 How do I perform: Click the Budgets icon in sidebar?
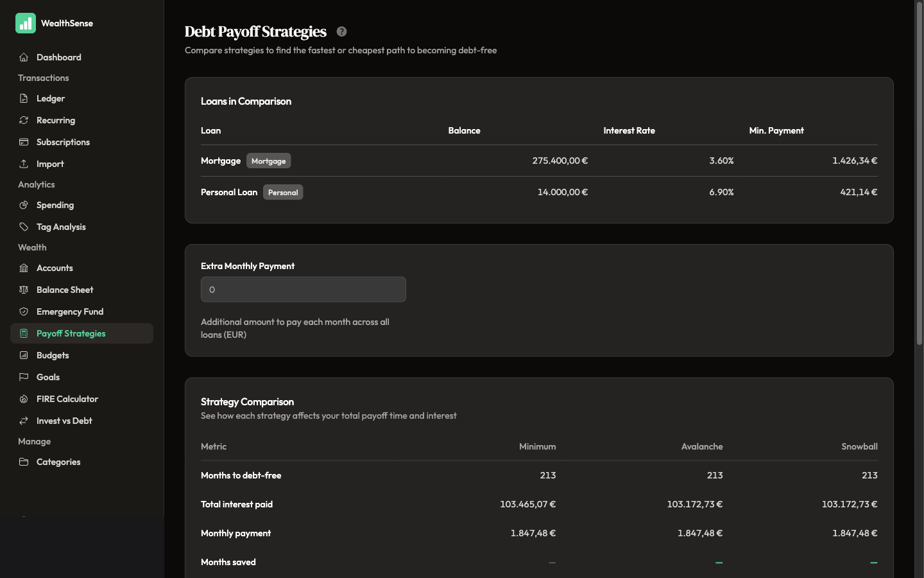coord(24,355)
